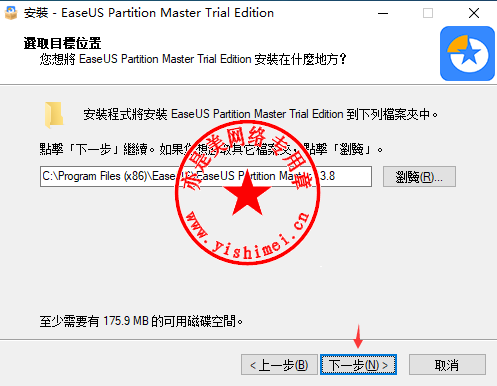497x386 pixels.
Task: Open the 瀏覽(R)... browse dialog
Action: pyautogui.click(x=419, y=176)
